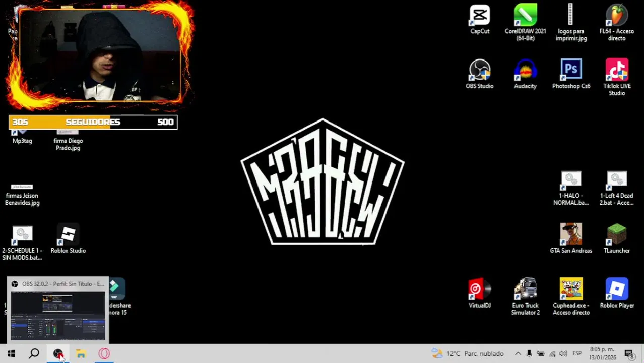Launch Roblox Player desktop shortcut
Viewport: 644px width, 363px height.
[x=617, y=293]
